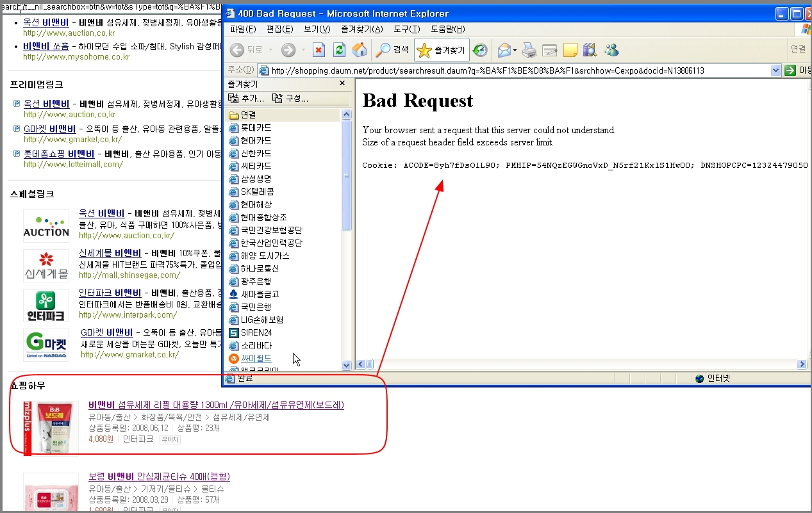Open the 도구(T) menu
The width and height of the screenshot is (812, 513).
click(407, 29)
